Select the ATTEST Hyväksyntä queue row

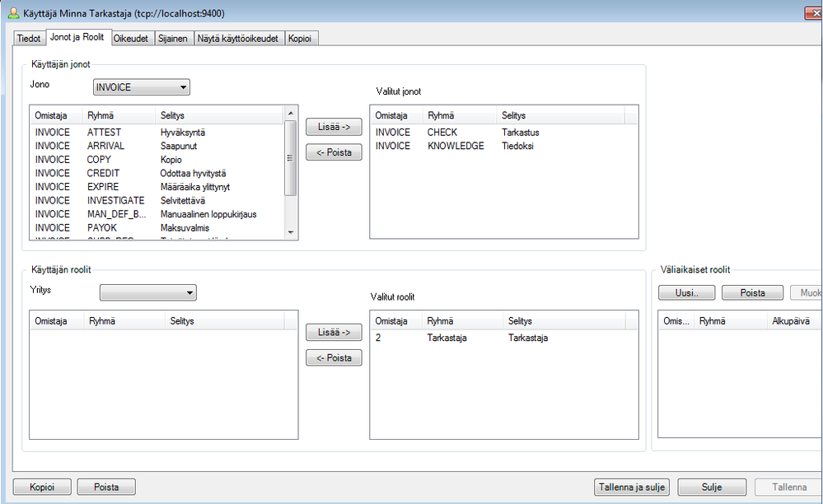[x=157, y=133]
